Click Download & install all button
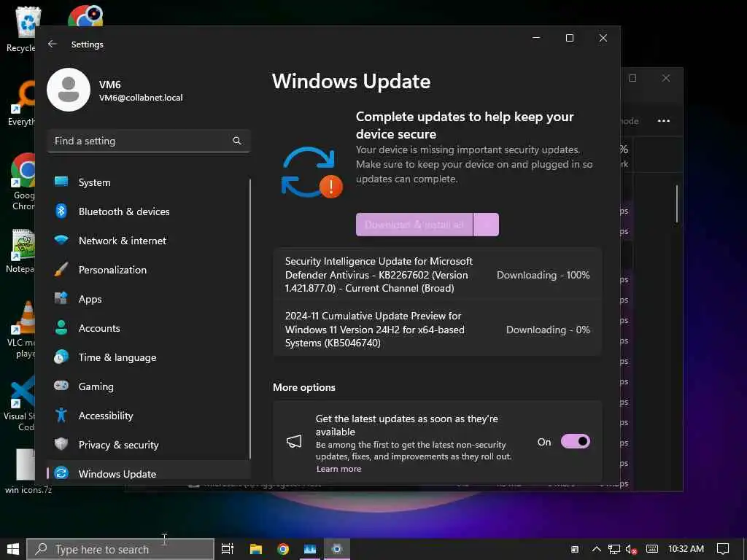Screen dimensions: 747x560 [414, 225]
